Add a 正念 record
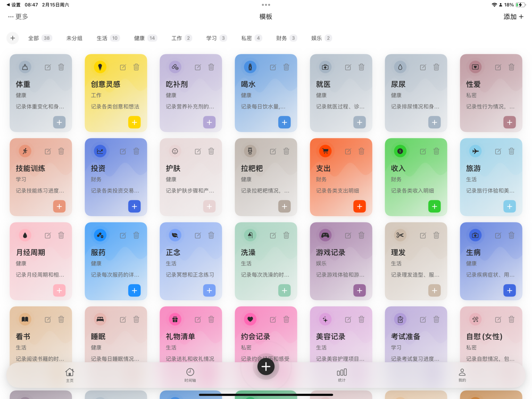This screenshot has height=399, width=532. click(209, 290)
